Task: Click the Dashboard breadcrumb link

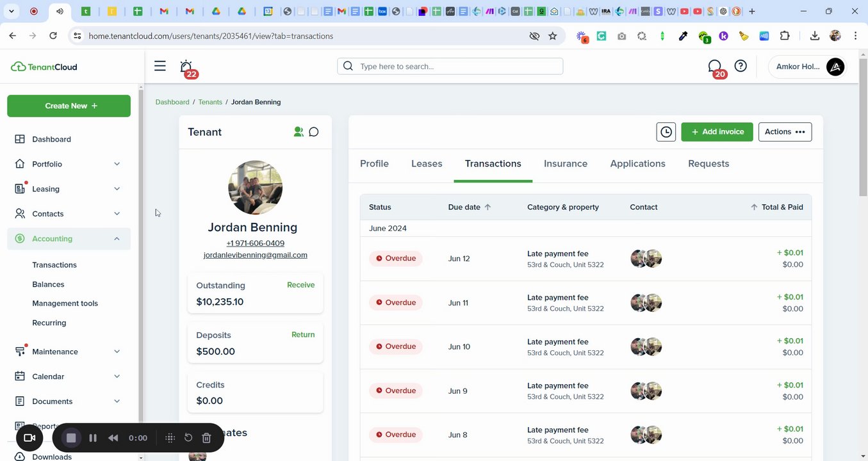Action: click(172, 102)
